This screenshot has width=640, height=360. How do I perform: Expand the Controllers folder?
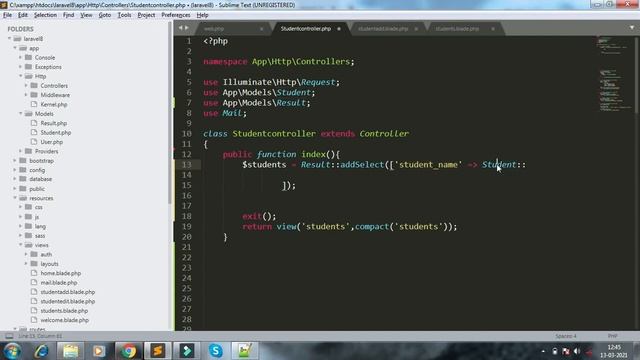point(27,86)
